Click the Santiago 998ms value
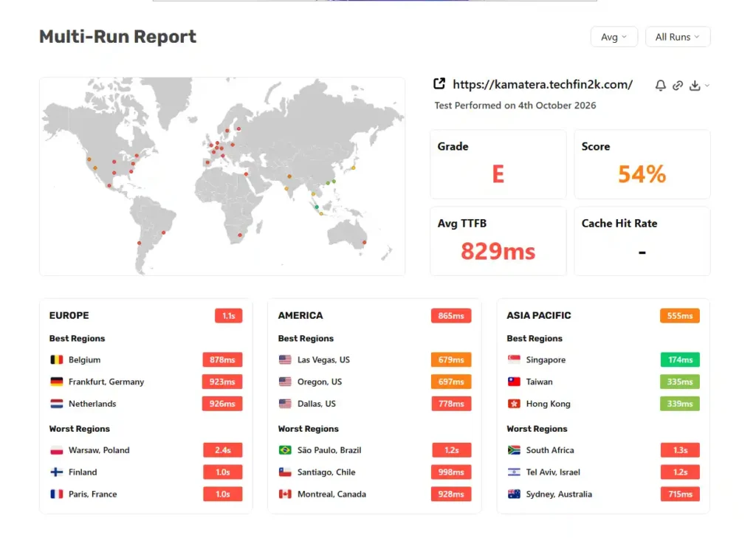The width and height of the screenshot is (756, 541). pos(451,472)
